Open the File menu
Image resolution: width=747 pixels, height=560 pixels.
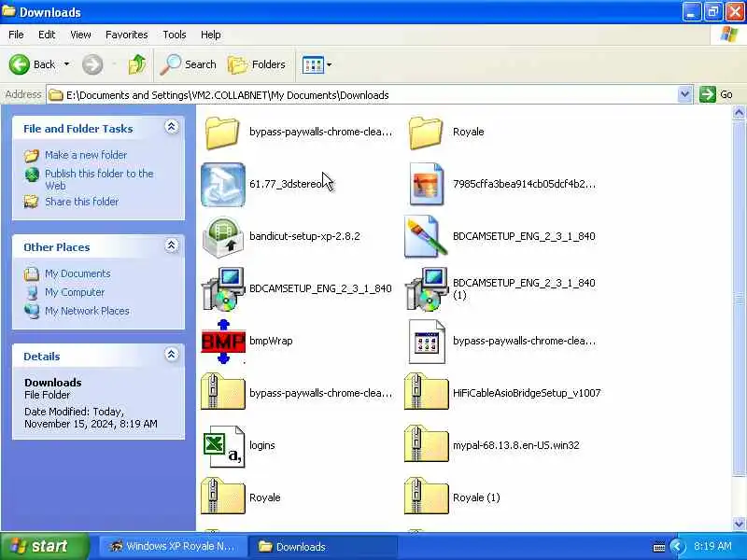tap(16, 35)
